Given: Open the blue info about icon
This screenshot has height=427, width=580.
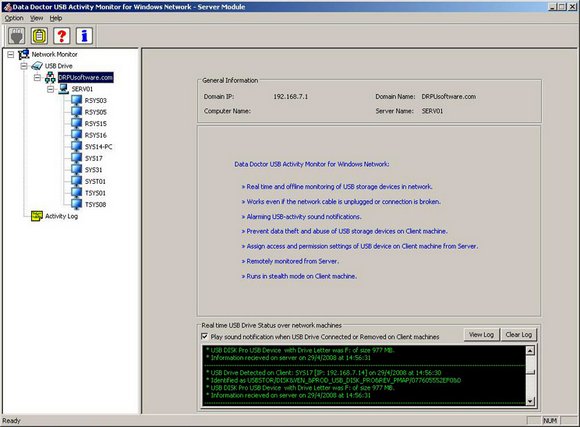Looking at the screenshot, I should coord(84,36).
